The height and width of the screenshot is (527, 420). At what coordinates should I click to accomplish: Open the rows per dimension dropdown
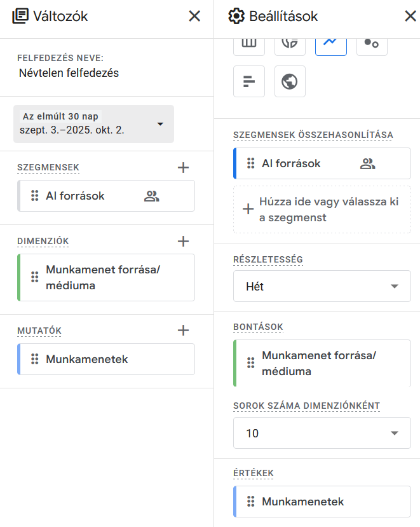pos(322,434)
